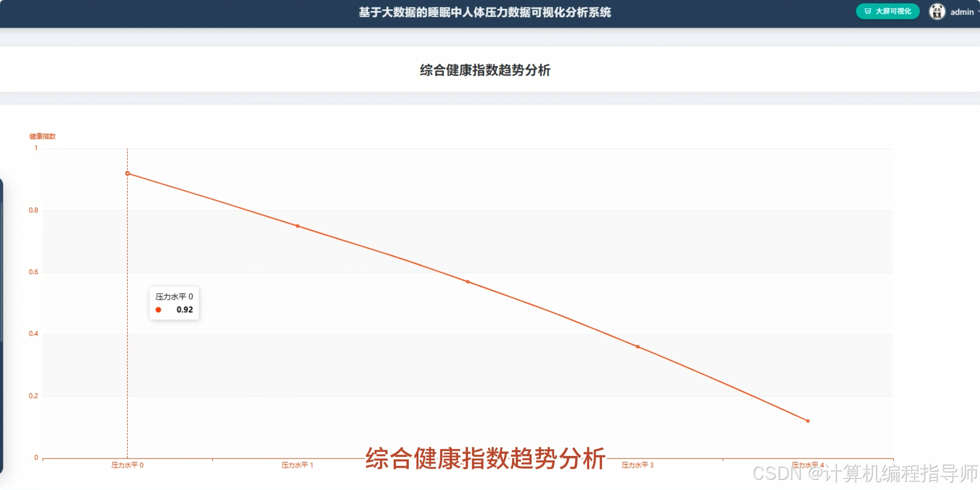Click the red series marker in tooltip
The image size is (980, 490).
[158, 310]
